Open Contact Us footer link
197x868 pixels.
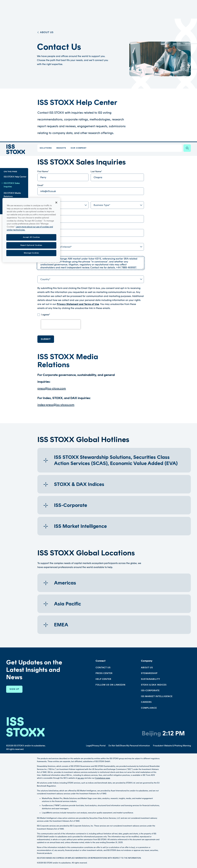pyautogui.click(x=103, y=667)
